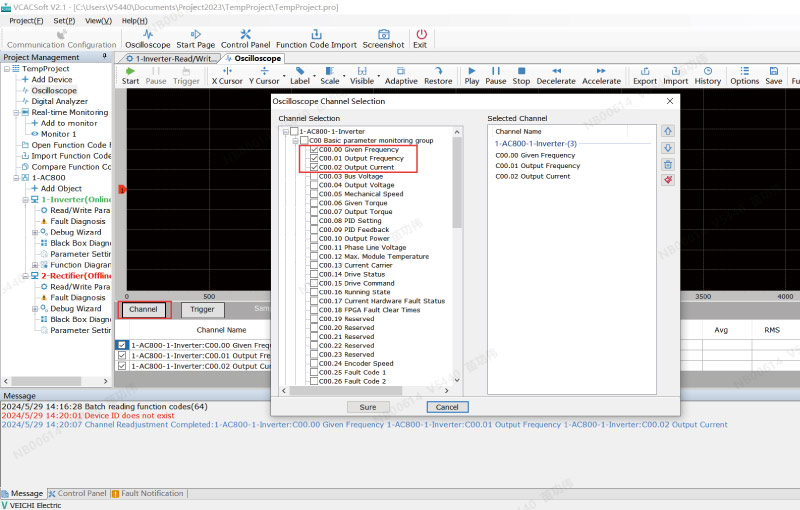Export oscilloscope data with Export icon

click(x=645, y=71)
